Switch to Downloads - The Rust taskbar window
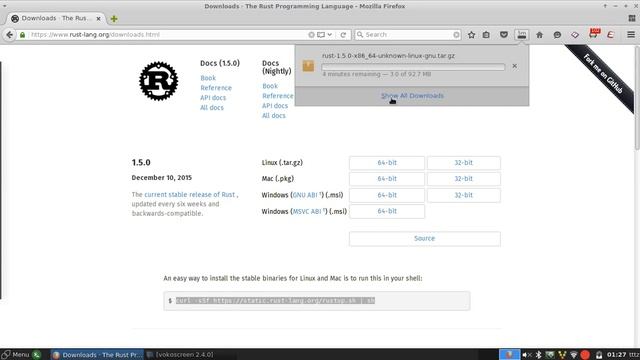Viewport: 640px width, 360px height. (x=97, y=355)
